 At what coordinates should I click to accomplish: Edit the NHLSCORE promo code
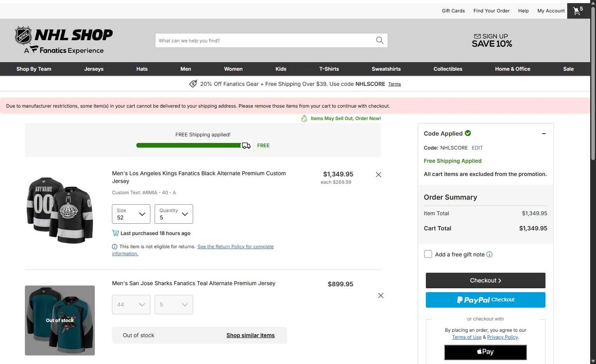pyautogui.click(x=477, y=148)
